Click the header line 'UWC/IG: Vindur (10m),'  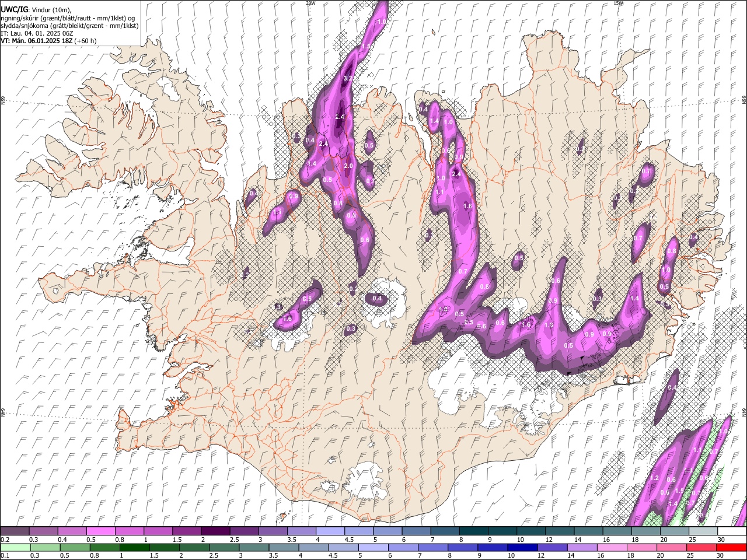tap(36, 9)
